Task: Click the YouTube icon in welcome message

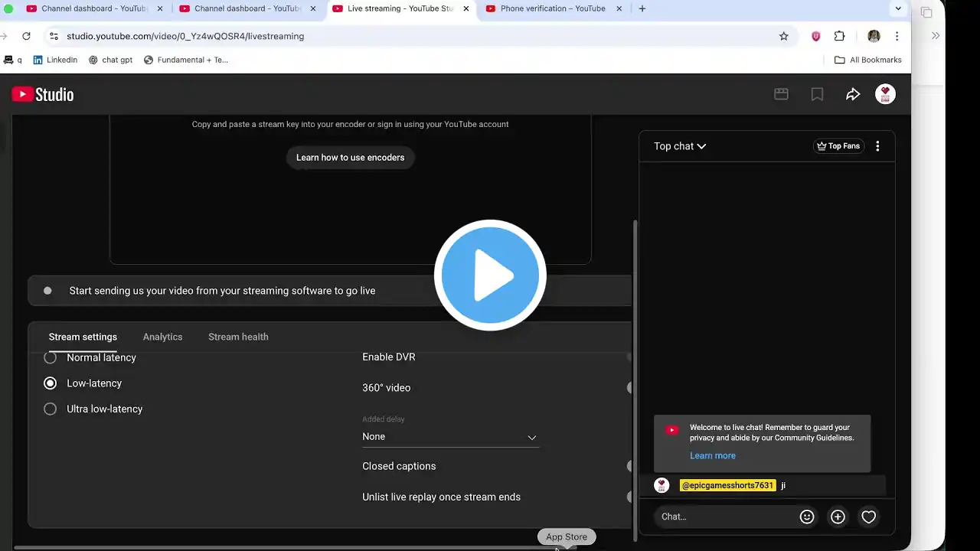Action: [671, 430]
